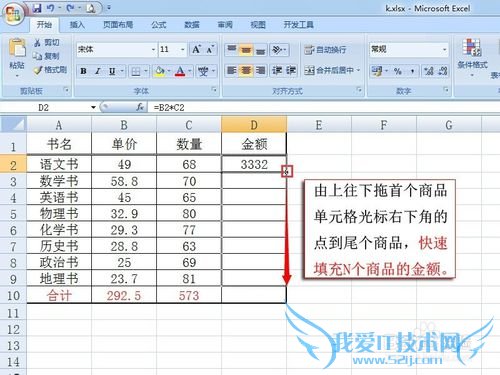Expand the Name Box dropdown

point(93,107)
